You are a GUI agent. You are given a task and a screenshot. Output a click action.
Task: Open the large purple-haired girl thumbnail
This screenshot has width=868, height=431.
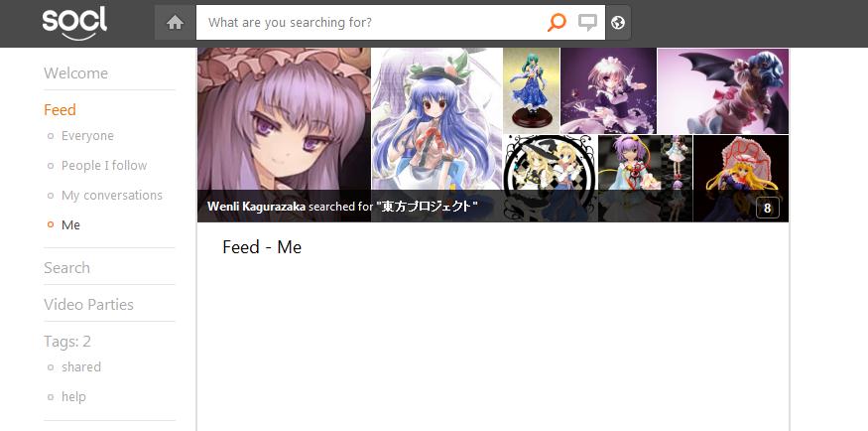coord(284,135)
